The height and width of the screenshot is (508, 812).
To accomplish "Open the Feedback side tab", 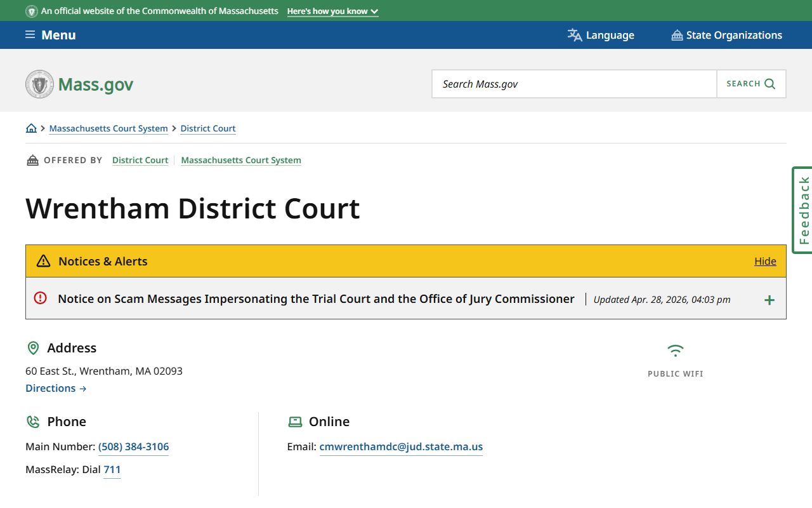I will coord(802,210).
